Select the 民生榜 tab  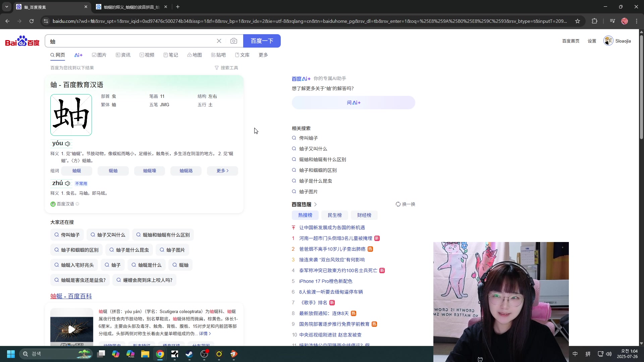(x=335, y=215)
